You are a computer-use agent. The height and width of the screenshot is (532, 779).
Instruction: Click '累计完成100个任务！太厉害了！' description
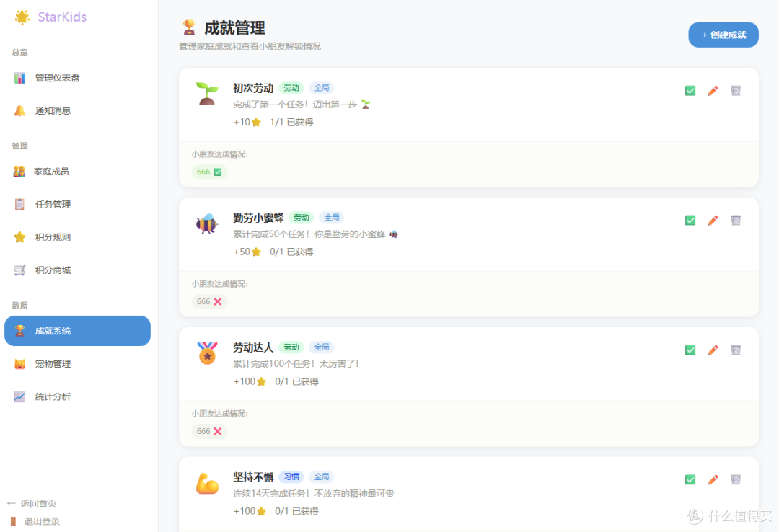(x=296, y=363)
